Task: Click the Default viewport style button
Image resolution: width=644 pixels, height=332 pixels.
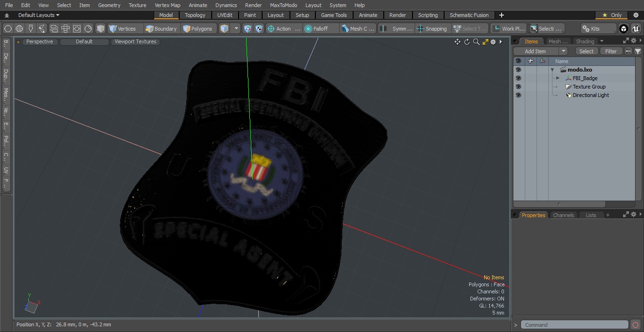Action: point(84,41)
